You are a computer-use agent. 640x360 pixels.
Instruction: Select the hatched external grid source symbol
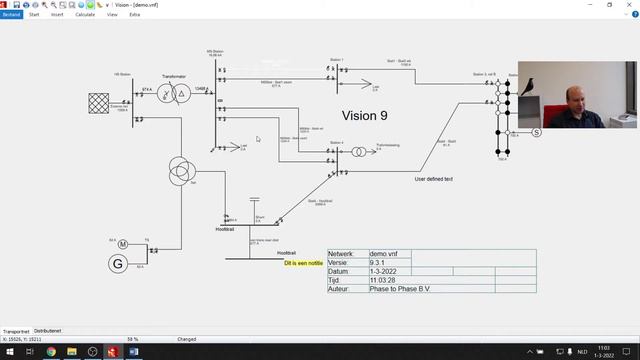pos(99,103)
